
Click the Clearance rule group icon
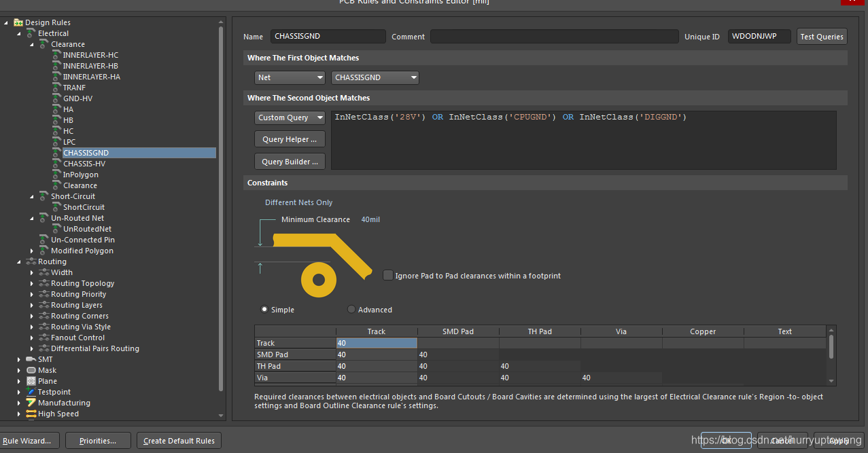[x=44, y=44]
